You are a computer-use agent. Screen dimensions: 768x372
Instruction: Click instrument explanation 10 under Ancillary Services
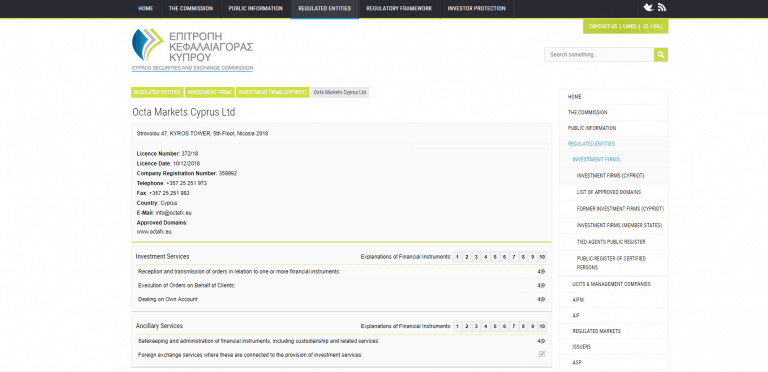[542, 326]
